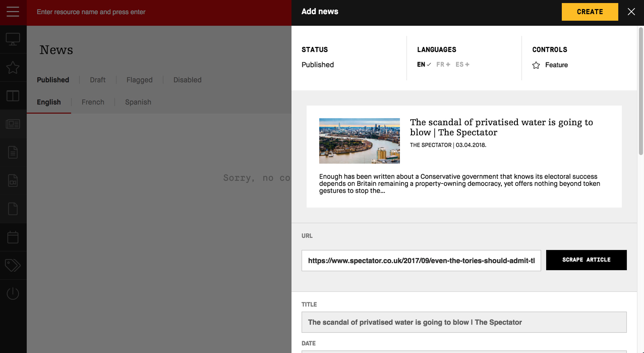Click the London skyline article thumbnail

(360, 141)
